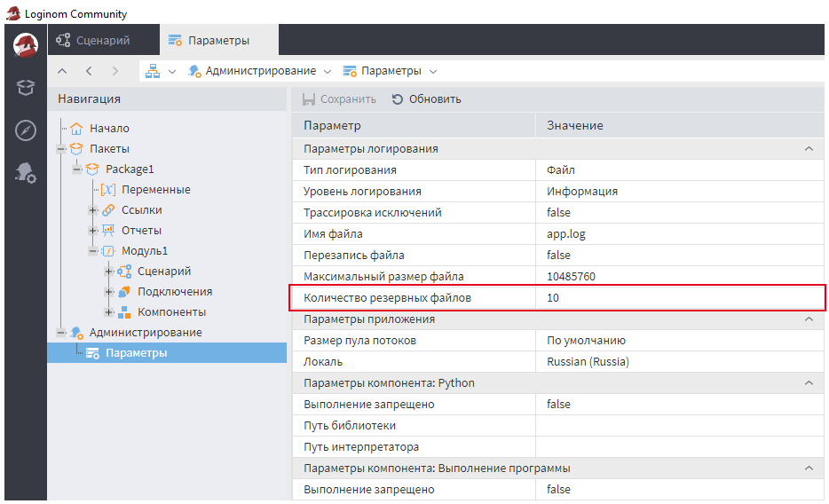The width and height of the screenshot is (829, 504).
Task: Open the compass navigation sidebar icon
Action: point(26,130)
